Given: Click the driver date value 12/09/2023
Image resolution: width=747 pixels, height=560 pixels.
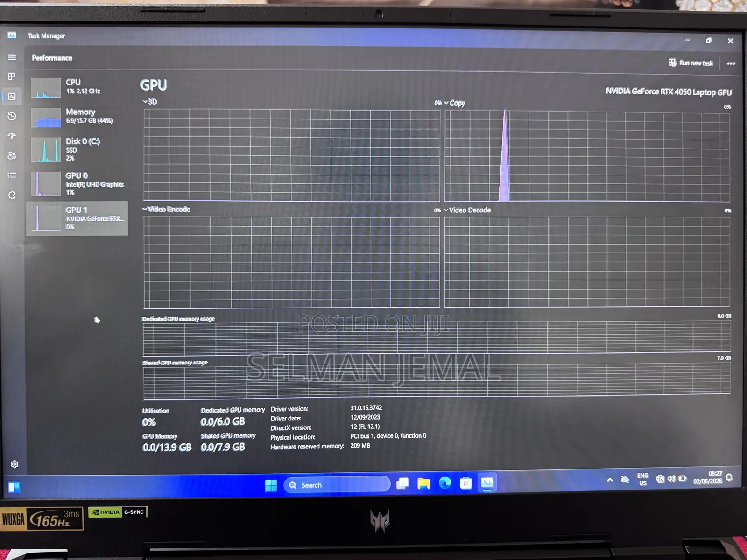Looking at the screenshot, I should click(365, 417).
